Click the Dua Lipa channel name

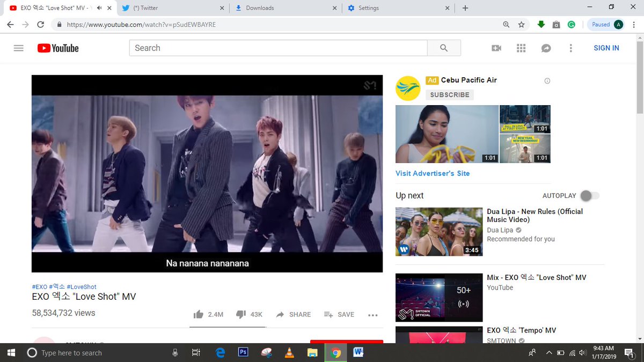point(500,230)
